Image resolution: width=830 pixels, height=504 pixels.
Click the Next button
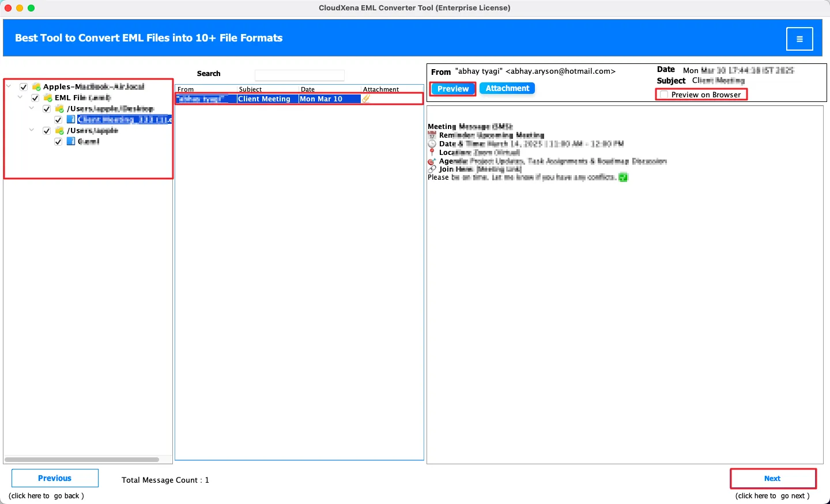(x=772, y=479)
